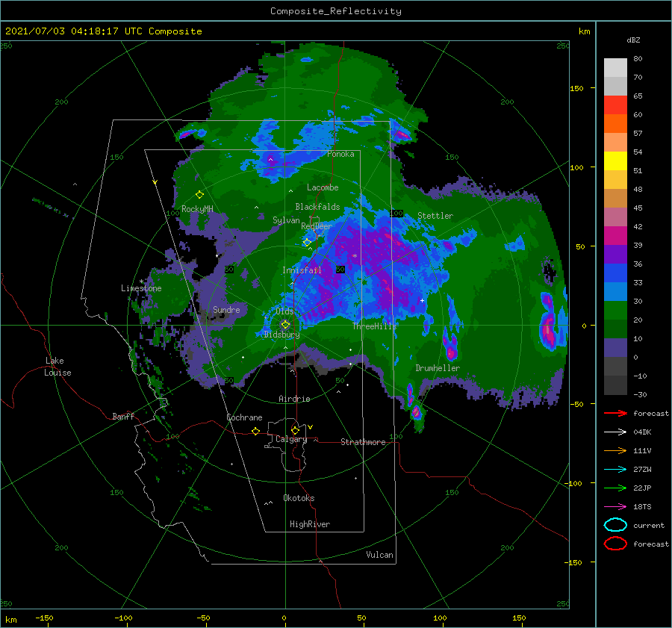Click the Olds city label
Image resolution: width=672 pixels, height=628 pixels.
click(x=284, y=311)
